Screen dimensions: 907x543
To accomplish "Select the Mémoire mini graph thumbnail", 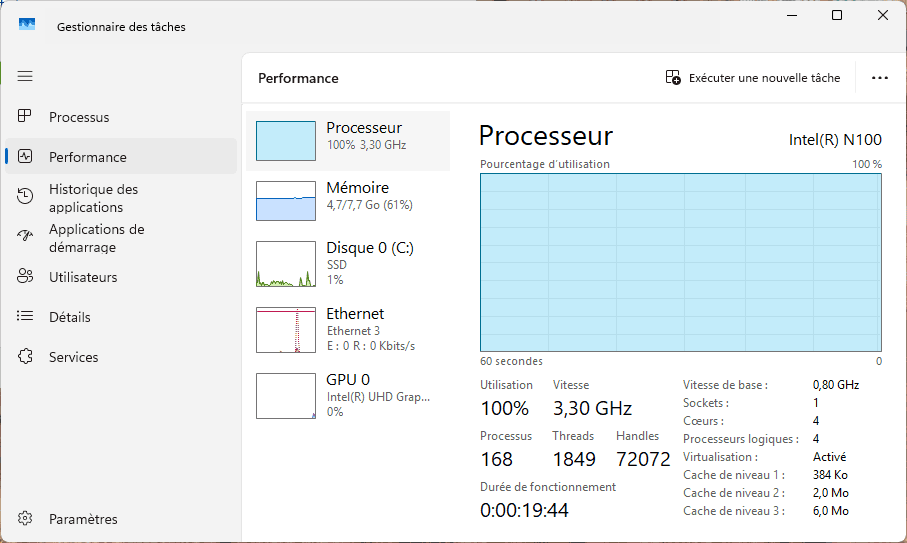I will pos(286,201).
